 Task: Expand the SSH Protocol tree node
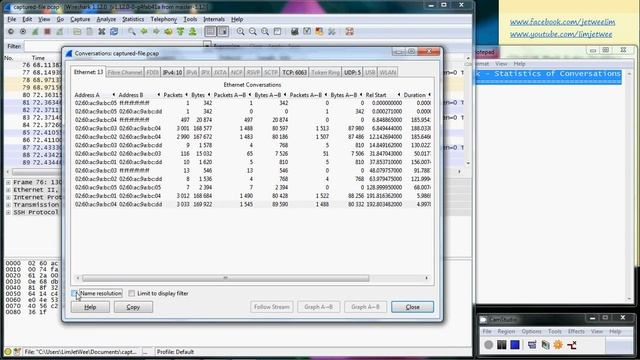pyautogui.click(x=8, y=212)
